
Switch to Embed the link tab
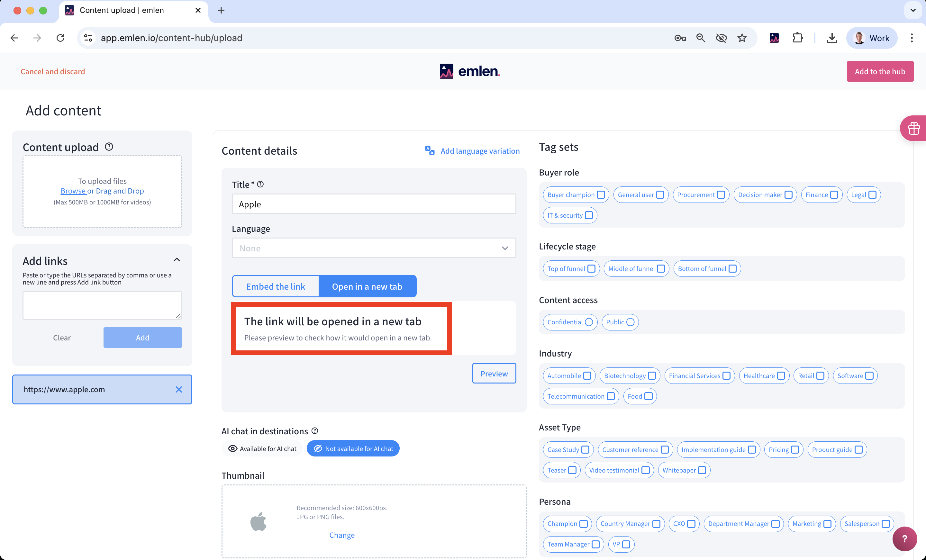point(276,286)
